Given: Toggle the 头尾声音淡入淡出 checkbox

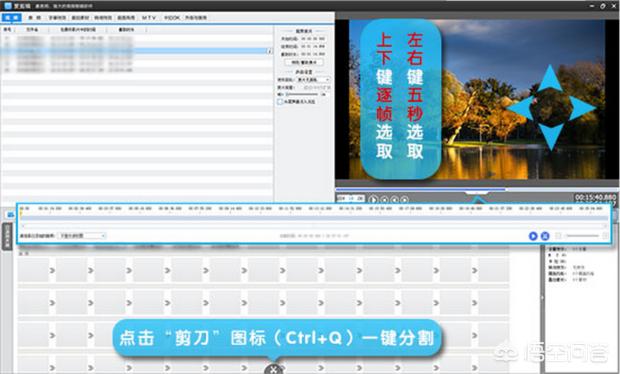Looking at the screenshot, I should point(280,102).
